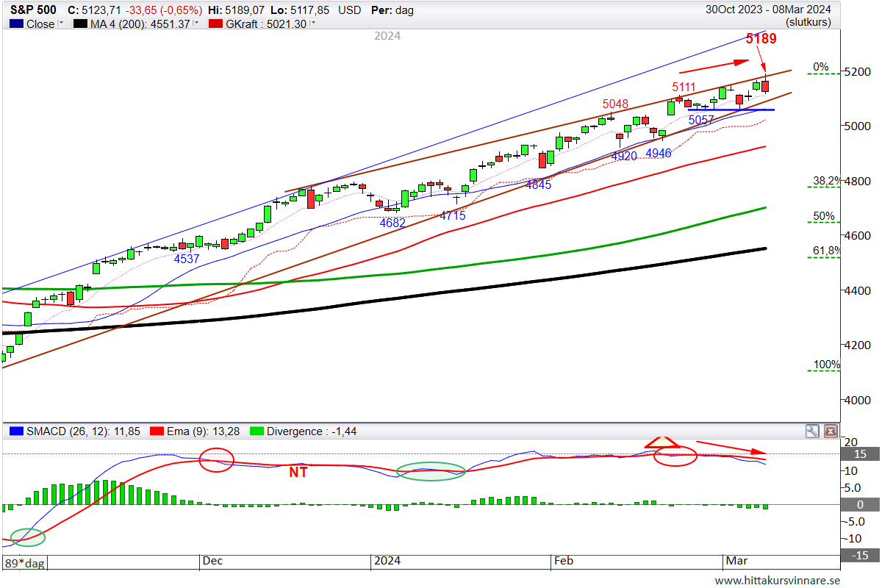Image resolution: width=882 pixels, height=588 pixels.
Task: Click the 38,2% Fibonacci level label
Action: (x=827, y=181)
